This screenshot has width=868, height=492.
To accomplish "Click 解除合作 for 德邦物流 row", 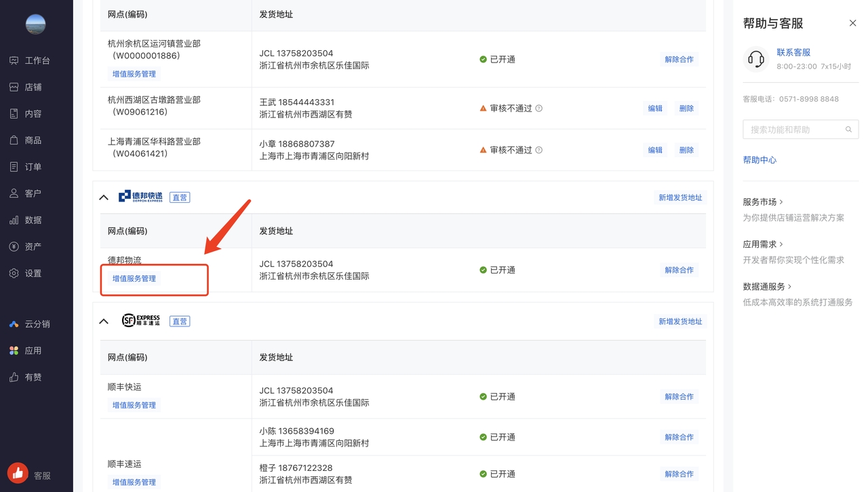I will point(679,269).
